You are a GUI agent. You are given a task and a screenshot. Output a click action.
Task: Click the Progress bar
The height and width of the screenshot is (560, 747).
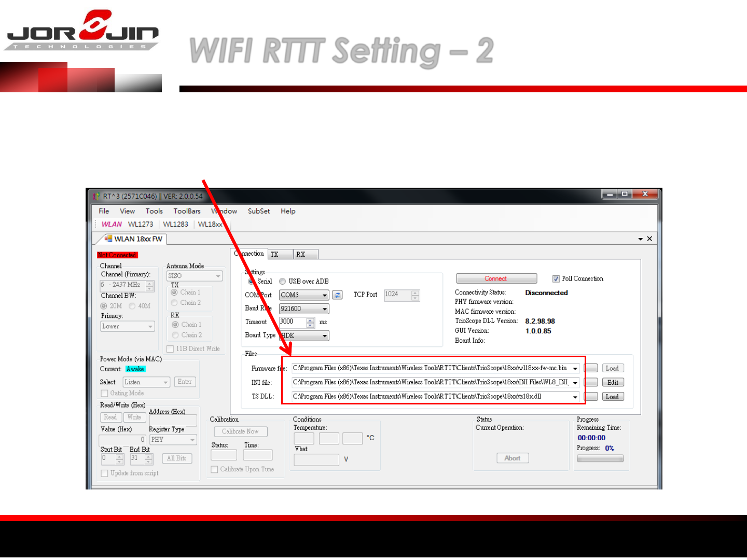600,458
